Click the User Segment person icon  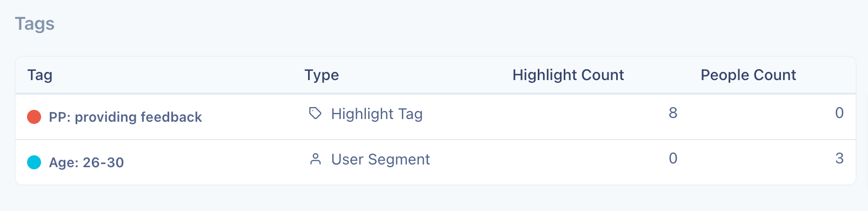pos(316,159)
